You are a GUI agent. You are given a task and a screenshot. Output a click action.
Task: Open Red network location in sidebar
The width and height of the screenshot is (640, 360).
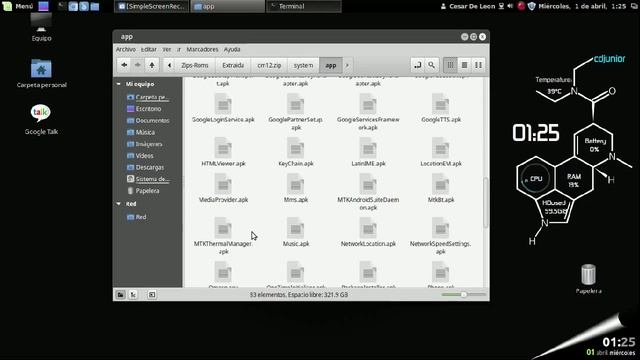coord(136,217)
